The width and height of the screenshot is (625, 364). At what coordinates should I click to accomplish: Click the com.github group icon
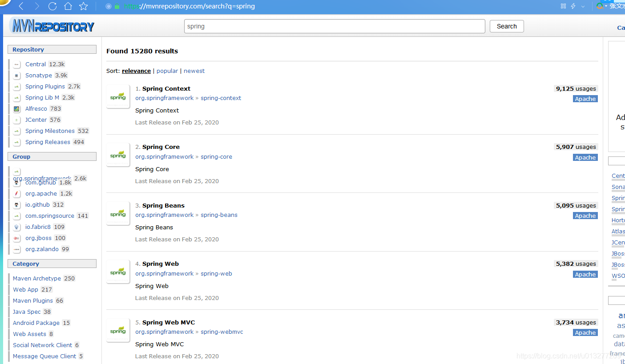(x=16, y=183)
